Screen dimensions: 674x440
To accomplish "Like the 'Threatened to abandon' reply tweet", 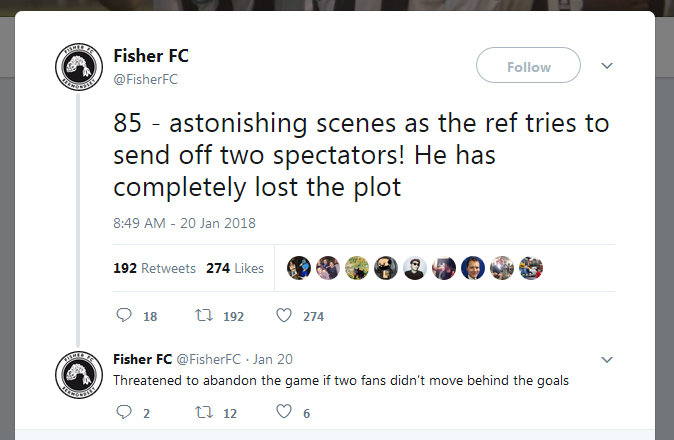I will tap(283, 412).
